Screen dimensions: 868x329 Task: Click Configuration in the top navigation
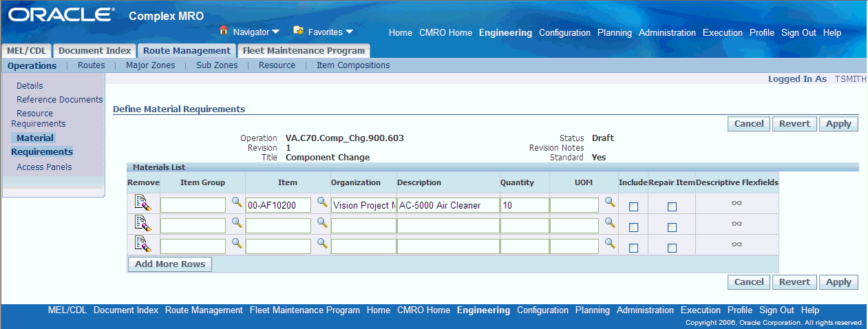[564, 32]
